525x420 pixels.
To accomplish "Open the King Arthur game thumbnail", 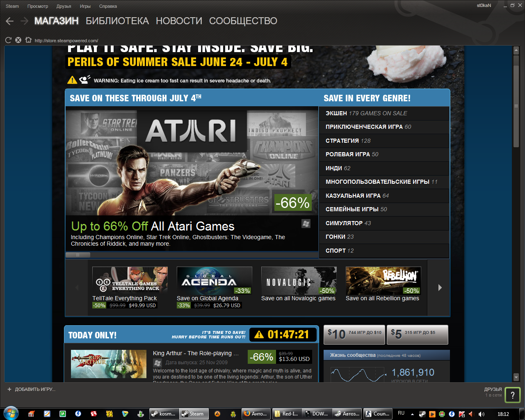I will pos(109,364).
